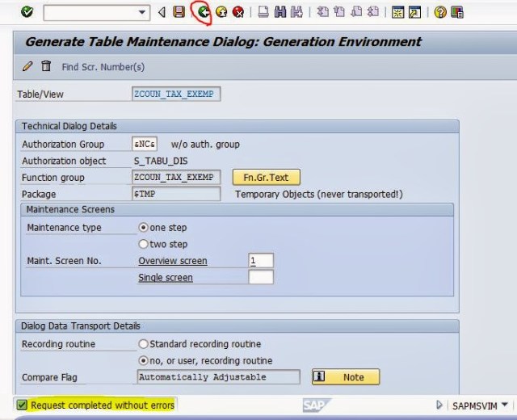This screenshot has width=517, height=420.
Task: Click the yellow Exit arrow icon
Action: click(x=221, y=13)
